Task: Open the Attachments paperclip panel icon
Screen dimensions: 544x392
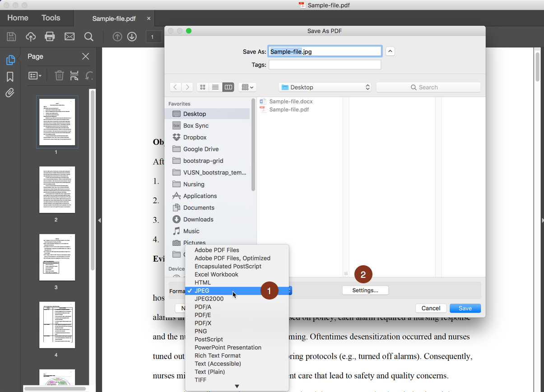Action: (x=10, y=93)
